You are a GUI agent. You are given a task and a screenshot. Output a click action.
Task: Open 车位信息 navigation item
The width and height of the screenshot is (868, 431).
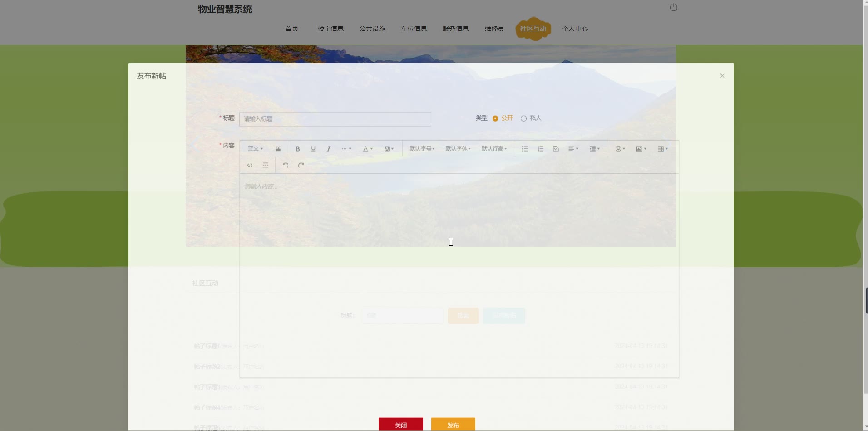click(x=414, y=29)
